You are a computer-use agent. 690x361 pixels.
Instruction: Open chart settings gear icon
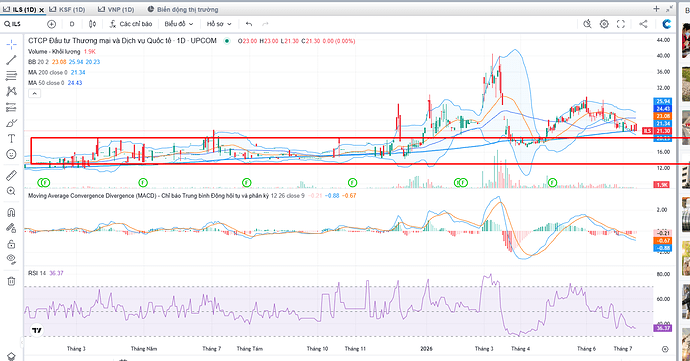point(604,24)
